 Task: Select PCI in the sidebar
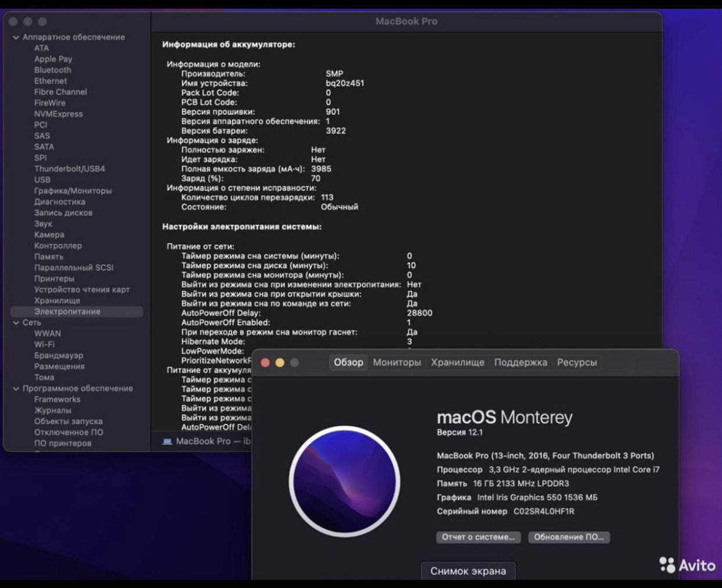point(41,125)
